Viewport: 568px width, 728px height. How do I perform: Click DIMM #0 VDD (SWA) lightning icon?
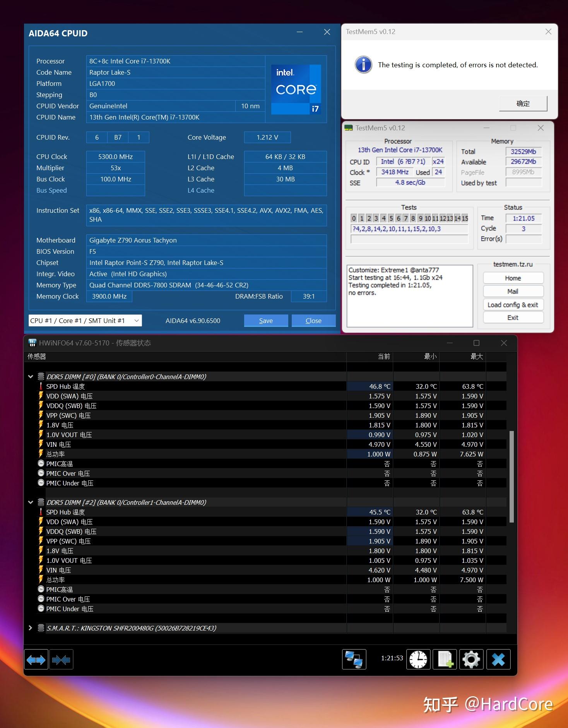[x=41, y=396]
